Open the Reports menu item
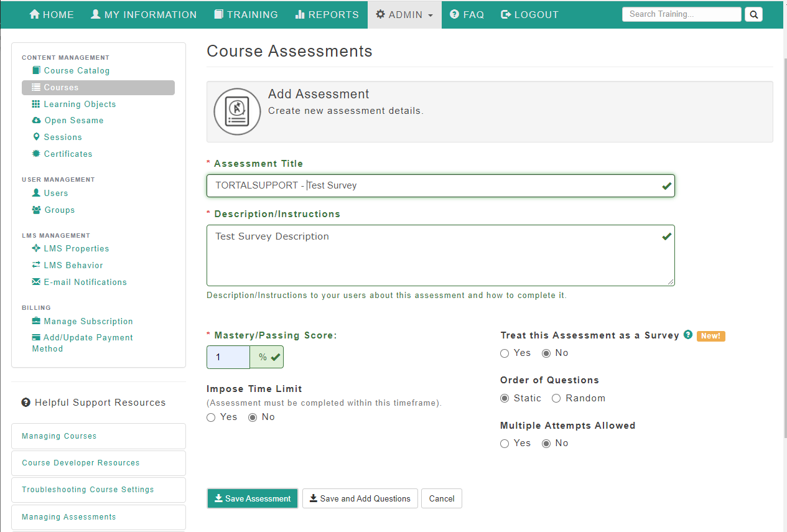This screenshot has height=532, width=787. click(x=327, y=14)
